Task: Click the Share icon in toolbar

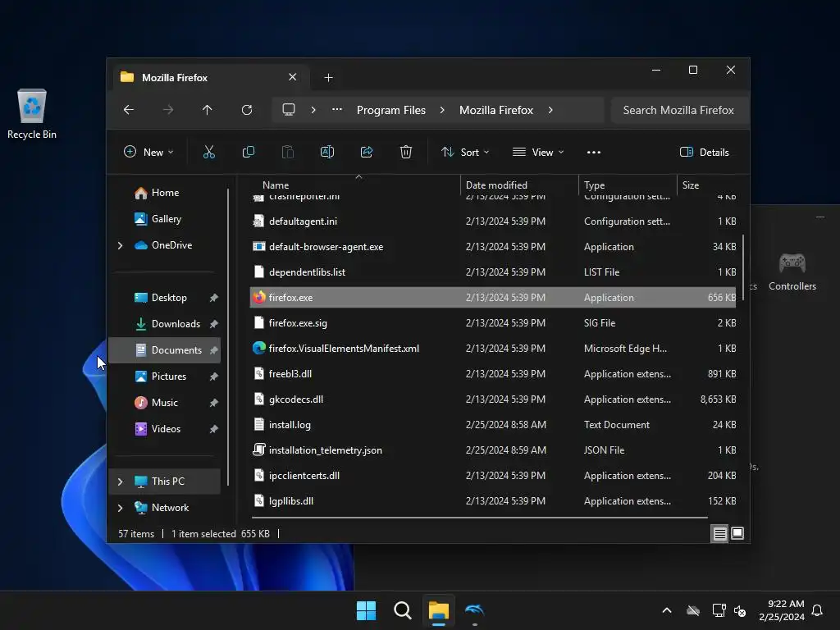Action: [x=367, y=152]
